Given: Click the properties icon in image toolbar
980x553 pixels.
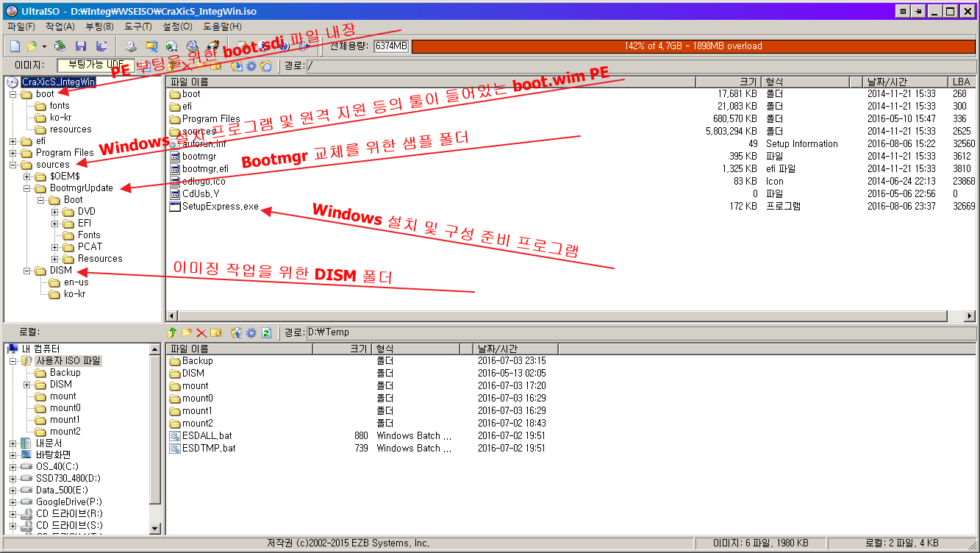Looking at the screenshot, I should (x=266, y=66).
